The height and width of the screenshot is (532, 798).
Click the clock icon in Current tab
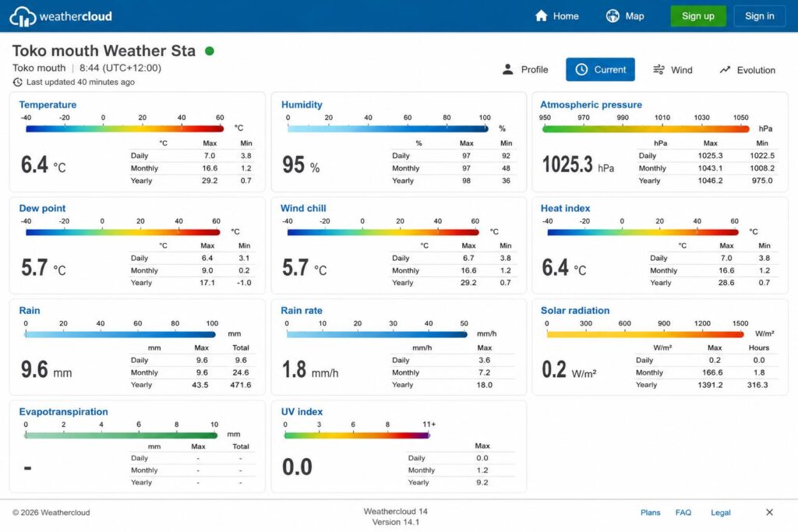581,69
